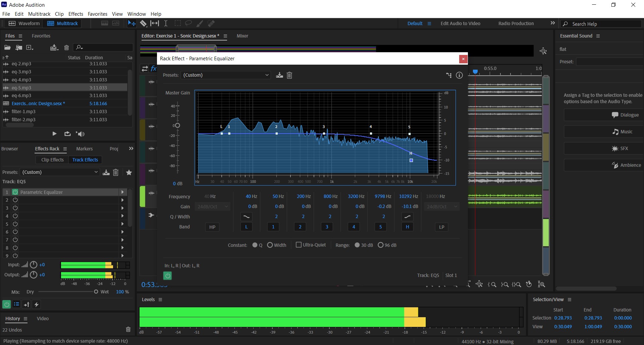
Task: Expand more workspaces chevron
Action: 553,23
